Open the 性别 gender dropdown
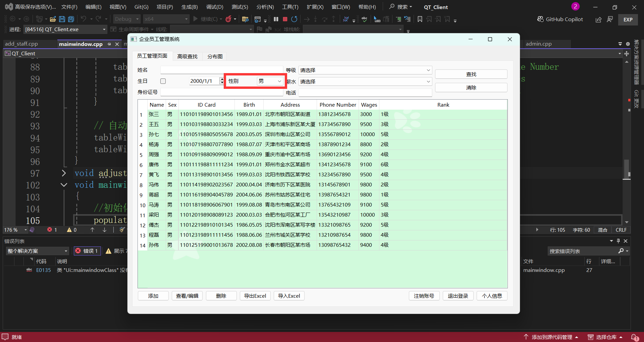This screenshot has height=342, width=644. coord(270,81)
